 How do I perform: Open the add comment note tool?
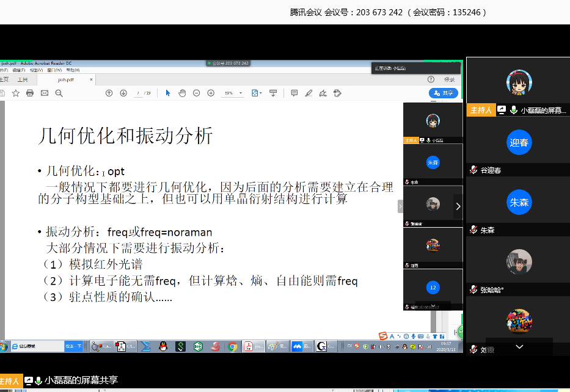point(294,93)
